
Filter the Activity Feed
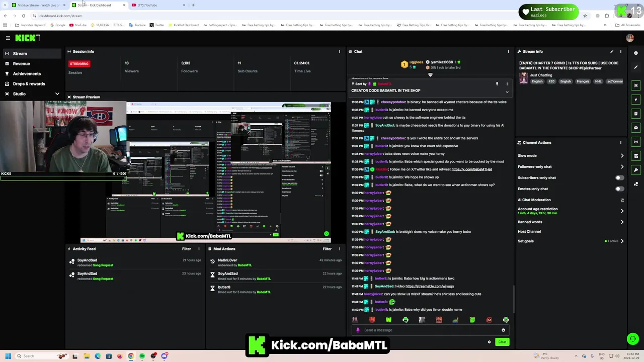[186, 249]
